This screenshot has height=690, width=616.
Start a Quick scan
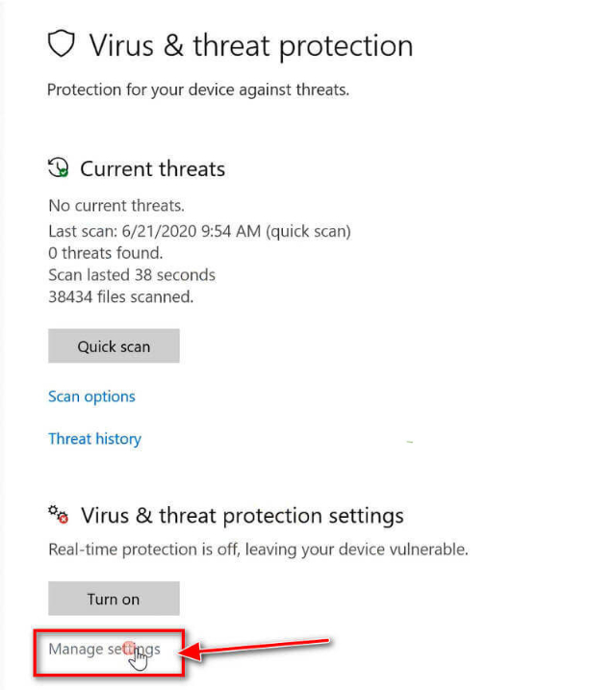point(114,346)
